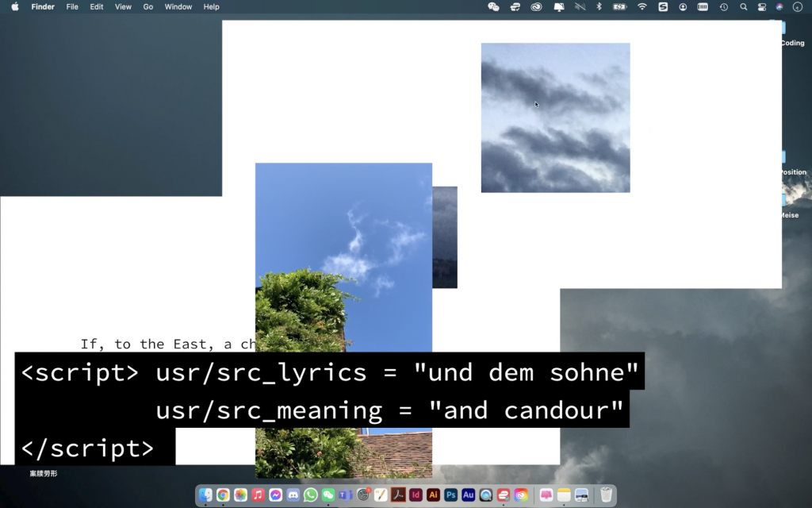Click the text "If, to the East, a ch"
812x508 pixels.
pyautogui.click(x=168, y=344)
